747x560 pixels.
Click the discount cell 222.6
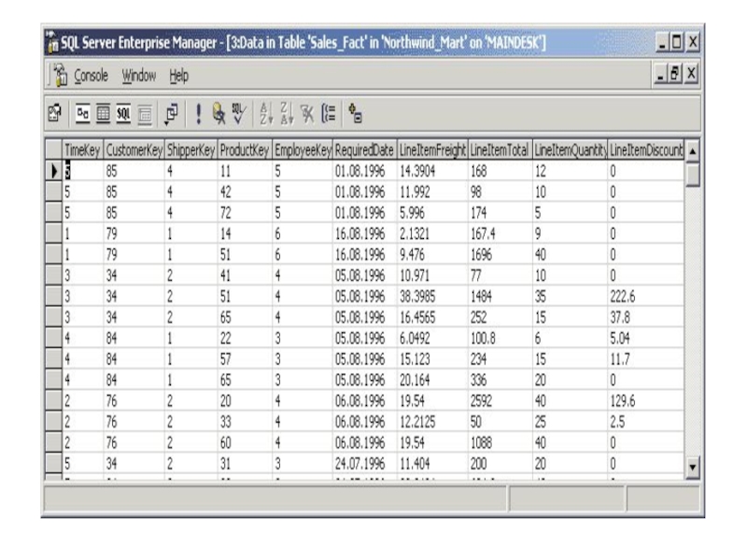coord(645,296)
